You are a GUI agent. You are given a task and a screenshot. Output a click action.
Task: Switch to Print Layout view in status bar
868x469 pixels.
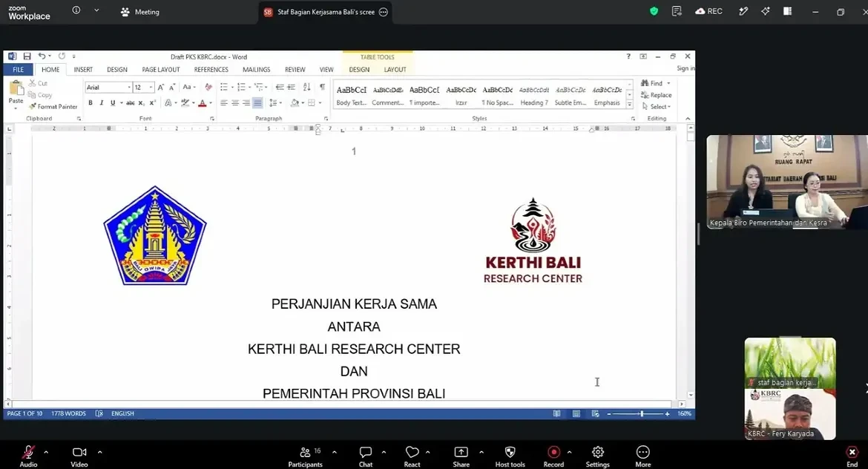point(576,413)
